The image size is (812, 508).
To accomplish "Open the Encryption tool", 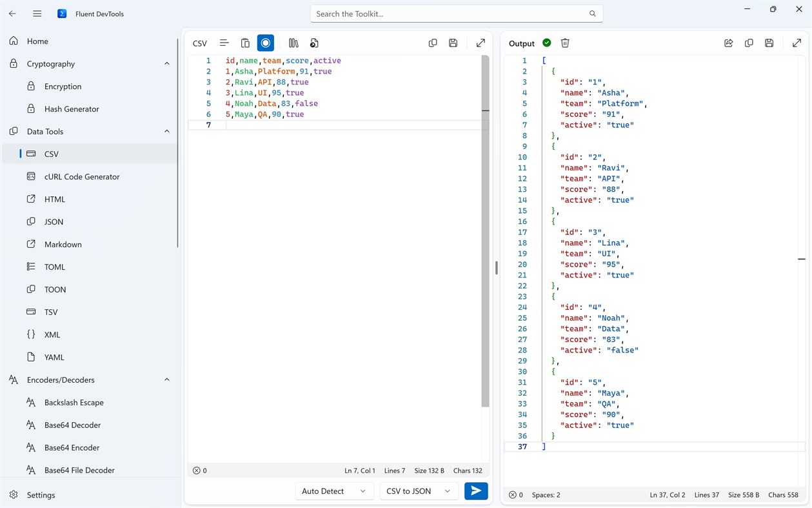I will pos(90,86).
